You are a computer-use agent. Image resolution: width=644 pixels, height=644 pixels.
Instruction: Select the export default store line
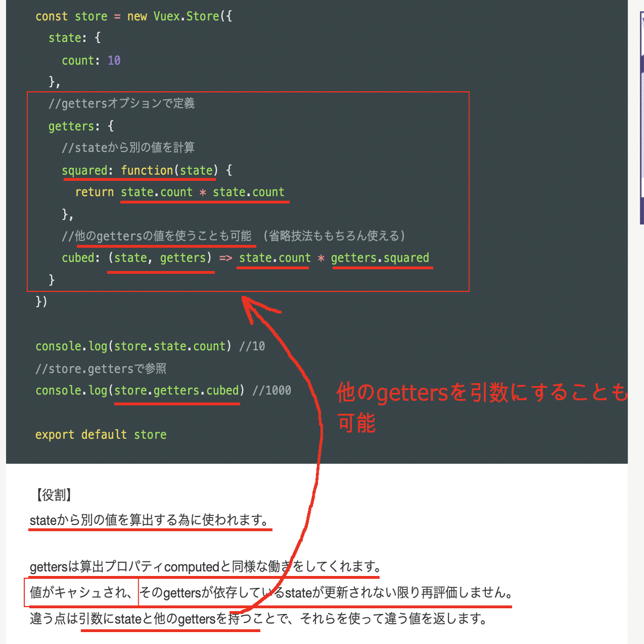tap(102, 434)
